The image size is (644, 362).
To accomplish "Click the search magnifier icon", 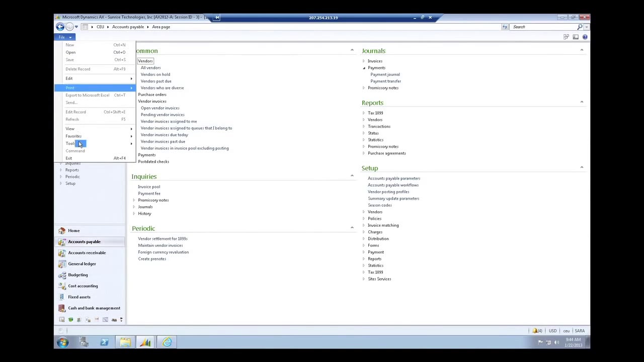I will pyautogui.click(x=580, y=27).
